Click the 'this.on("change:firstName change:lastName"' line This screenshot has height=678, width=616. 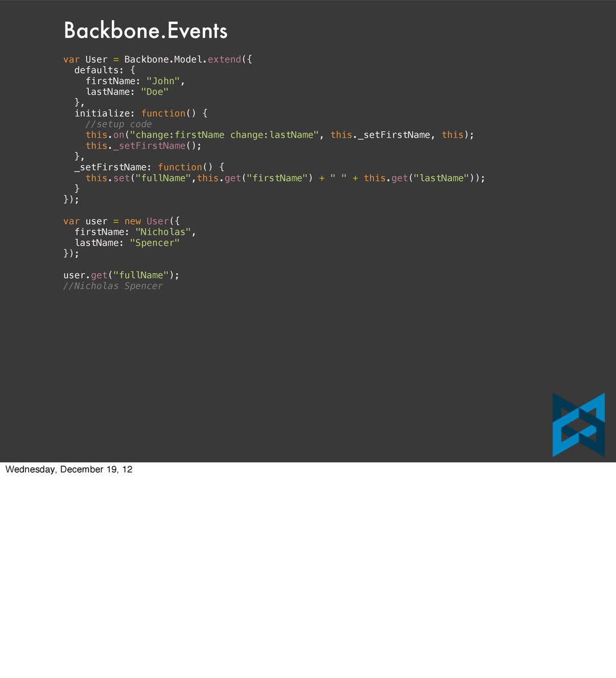280,135
